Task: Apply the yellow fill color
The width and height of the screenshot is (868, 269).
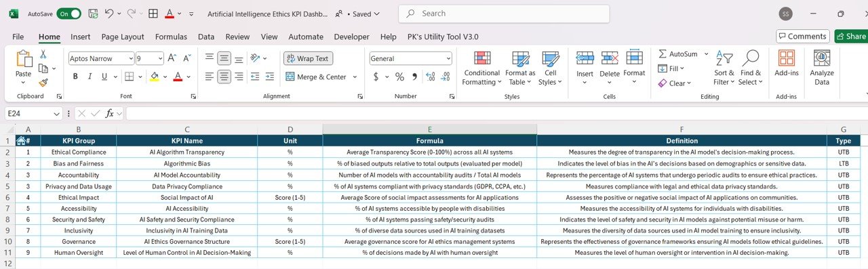Action: point(155,77)
